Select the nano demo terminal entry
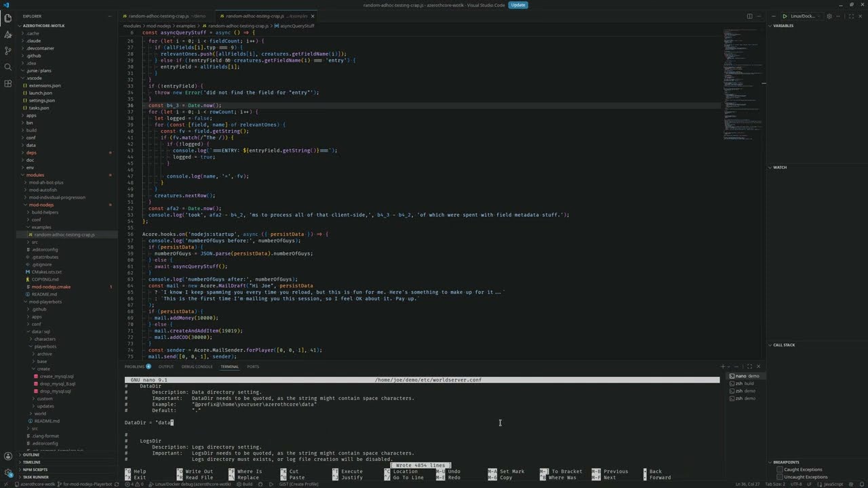The height and width of the screenshot is (488, 868). [745, 376]
